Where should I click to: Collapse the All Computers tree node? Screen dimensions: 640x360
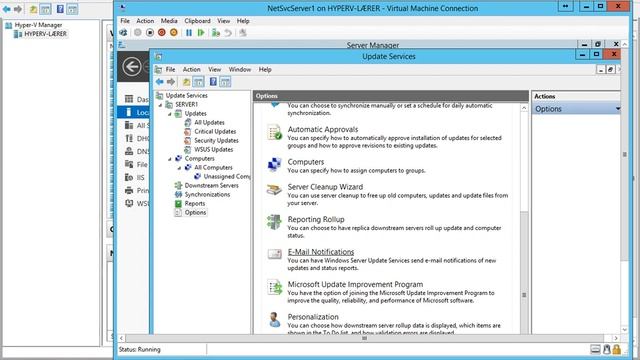click(x=179, y=168)
